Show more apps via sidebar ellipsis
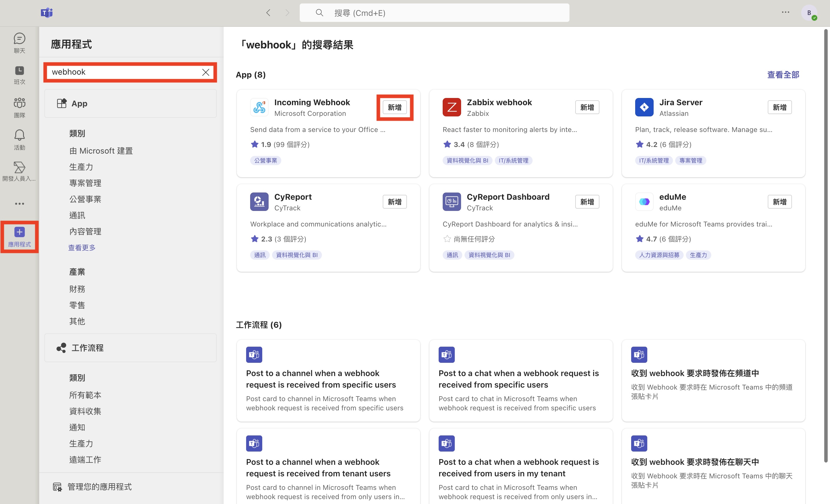The width and height of the screenshot is (830, 504). coord(19,204)
